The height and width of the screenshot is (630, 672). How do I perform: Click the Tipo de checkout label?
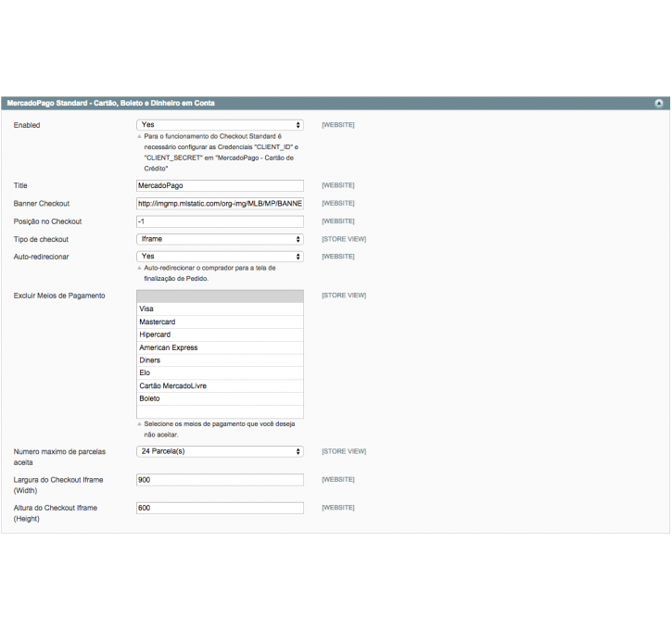(x=41, y=239)
